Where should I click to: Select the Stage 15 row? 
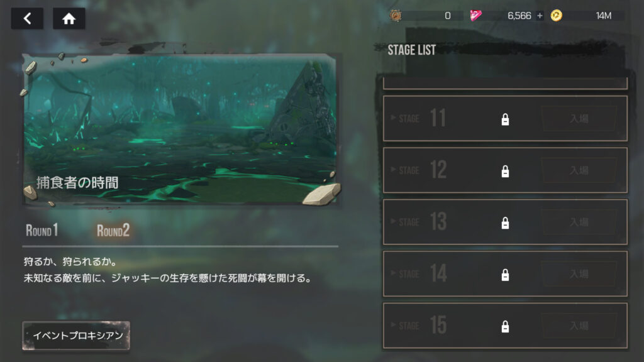[x=505, y=326]
